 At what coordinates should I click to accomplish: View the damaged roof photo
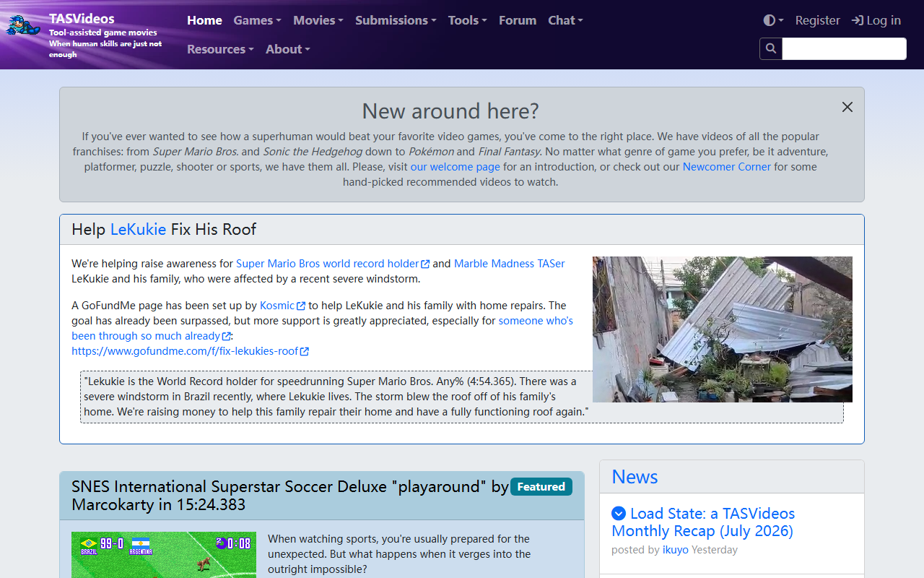tap(723, 329)
